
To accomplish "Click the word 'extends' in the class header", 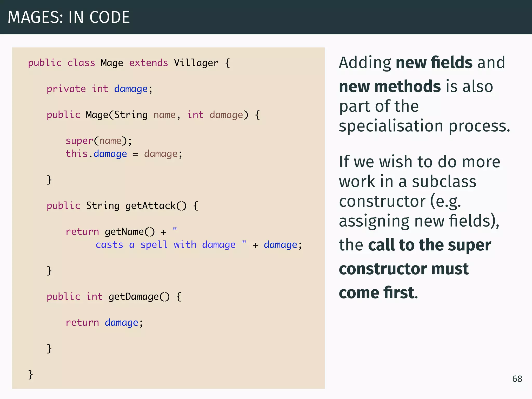I will tap(149, 63).
